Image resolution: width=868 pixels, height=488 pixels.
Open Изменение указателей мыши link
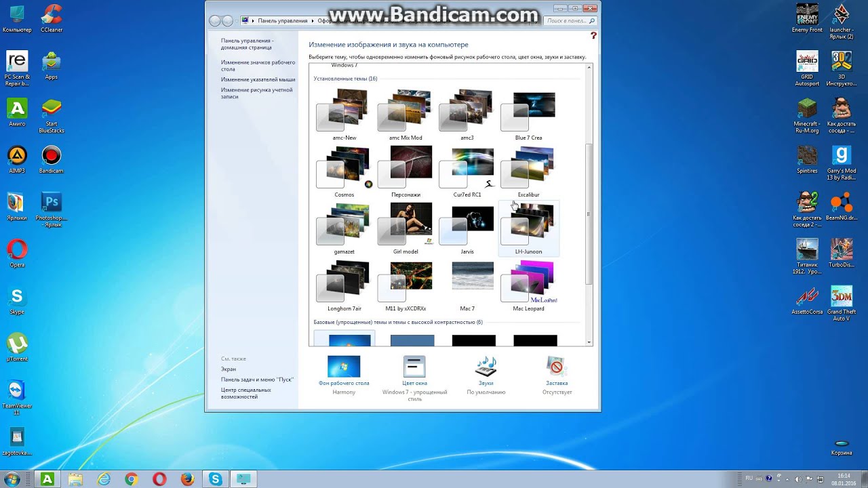pos(258,79)
